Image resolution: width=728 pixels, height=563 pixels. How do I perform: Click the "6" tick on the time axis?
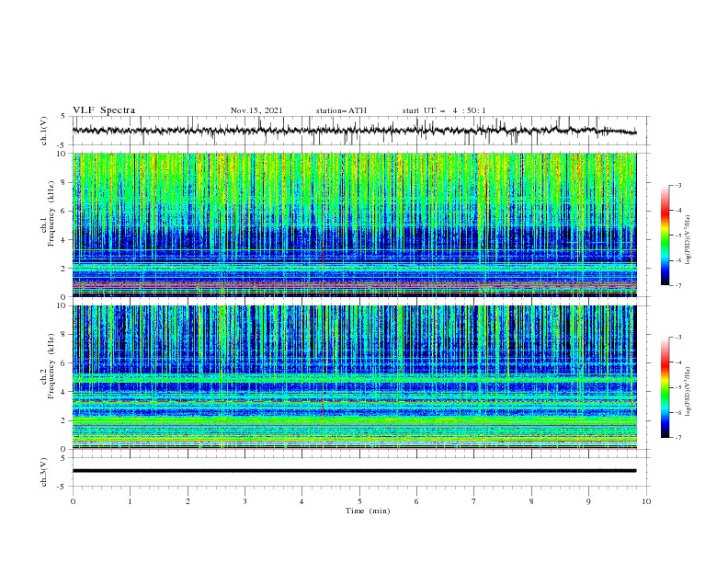coord(416,501)
